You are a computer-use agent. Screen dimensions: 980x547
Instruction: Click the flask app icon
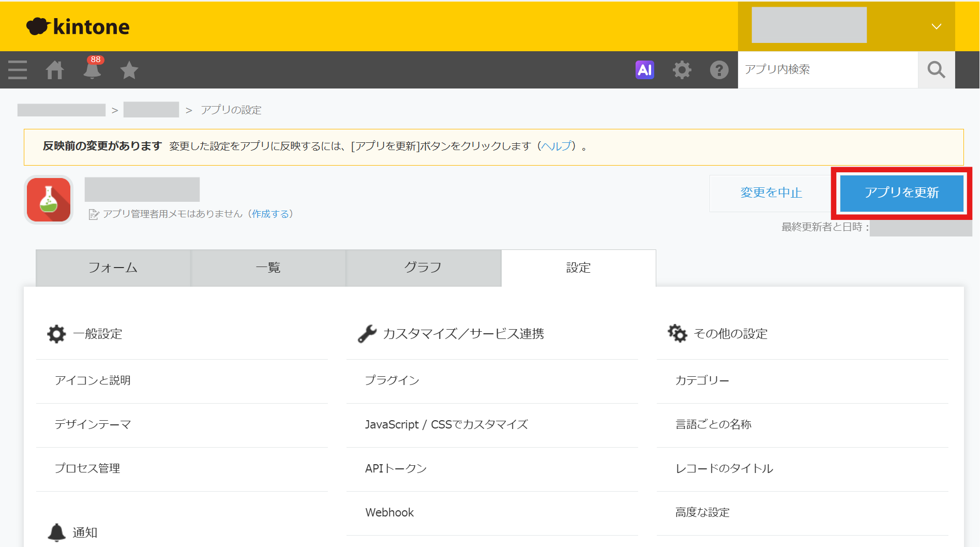coord(49,200)
